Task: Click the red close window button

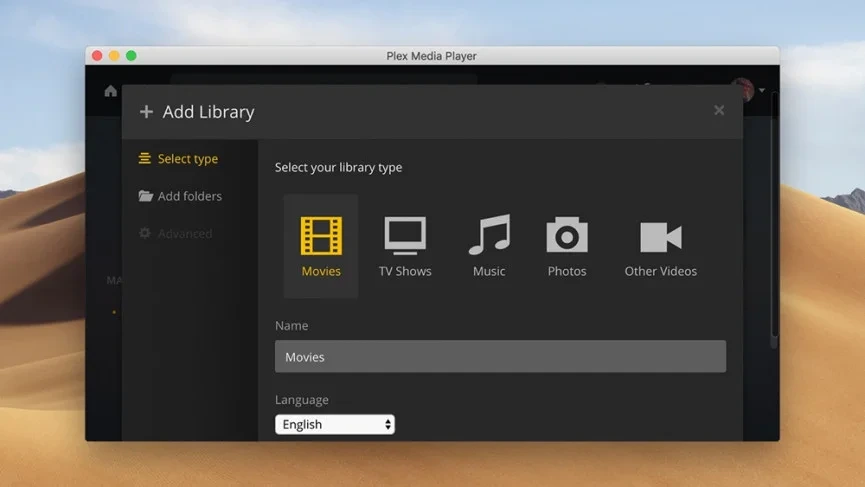Action: (x=97, y=56)
